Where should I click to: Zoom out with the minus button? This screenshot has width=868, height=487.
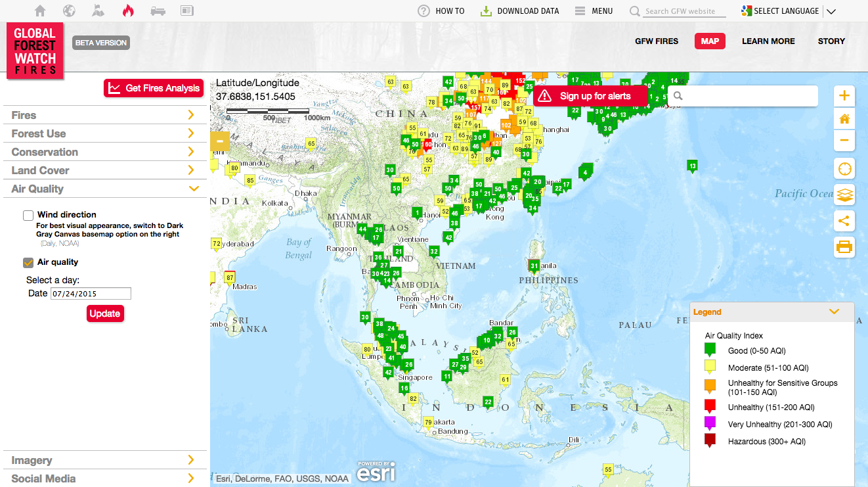click(844, 140)
